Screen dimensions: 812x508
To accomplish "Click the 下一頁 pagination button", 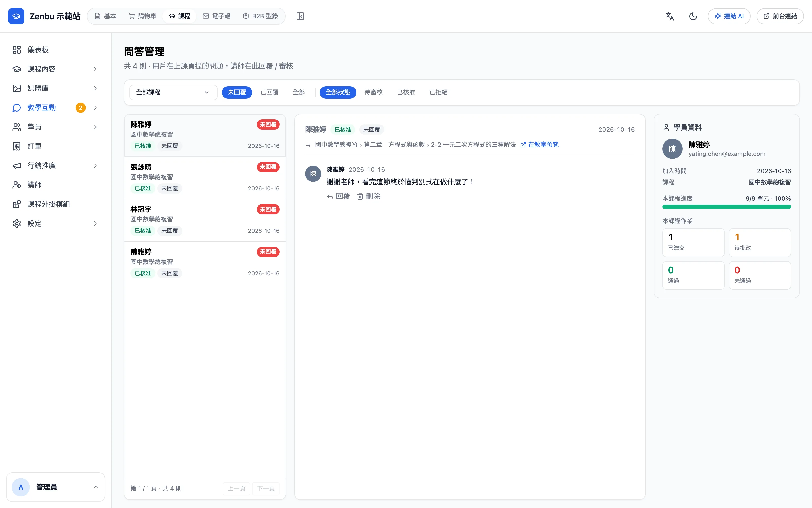I will tap(266, 488).
